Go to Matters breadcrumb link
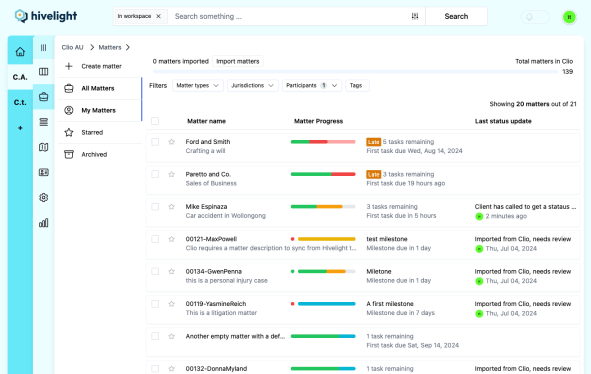Image resolution: width=591 pixels, height=374 pixels. coord(110,47)
